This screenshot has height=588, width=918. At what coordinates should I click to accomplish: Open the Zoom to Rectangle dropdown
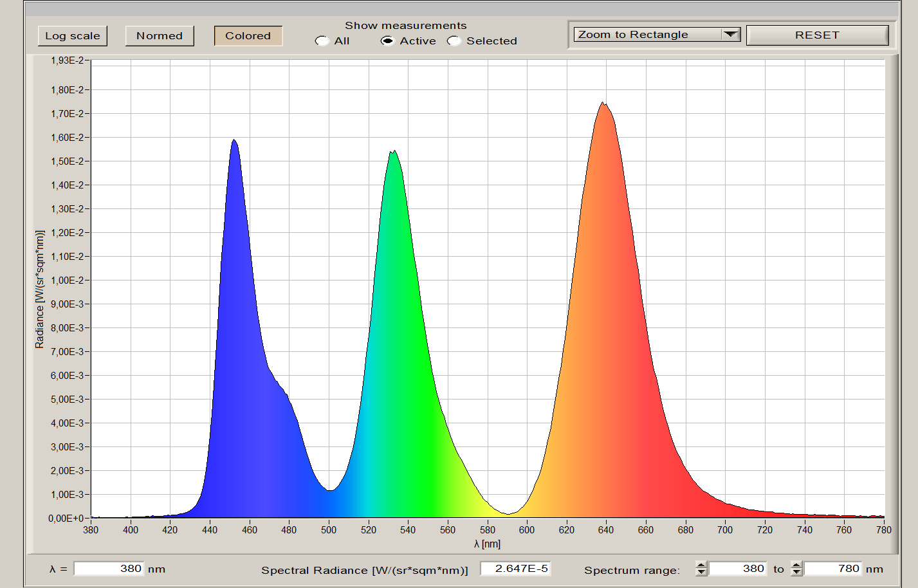click(657, 35)
